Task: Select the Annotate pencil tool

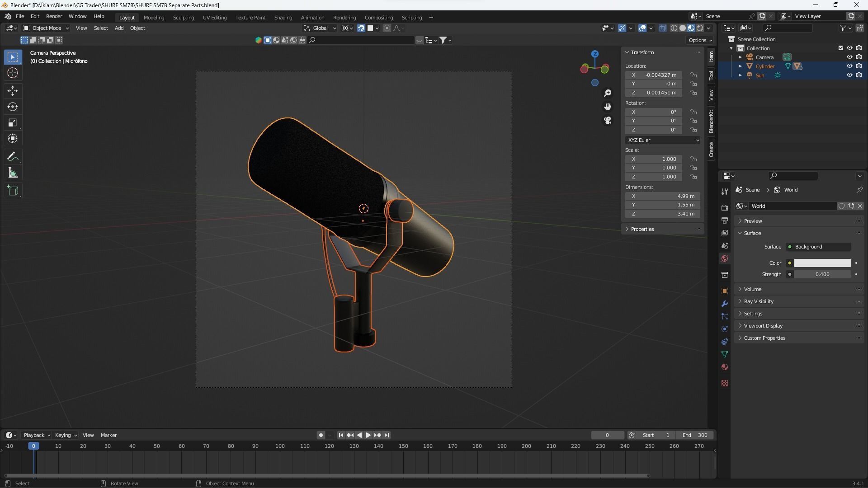Action: pos(13,157)
